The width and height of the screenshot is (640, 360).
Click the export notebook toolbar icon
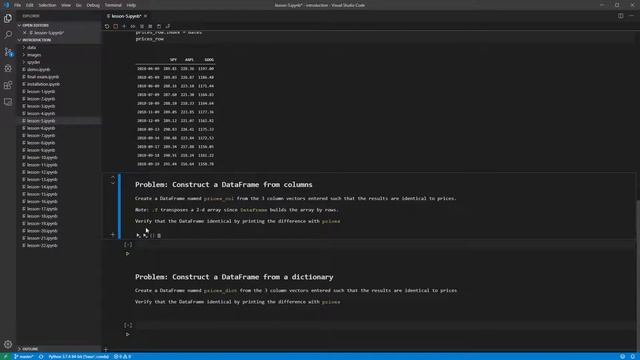(168, 26)
